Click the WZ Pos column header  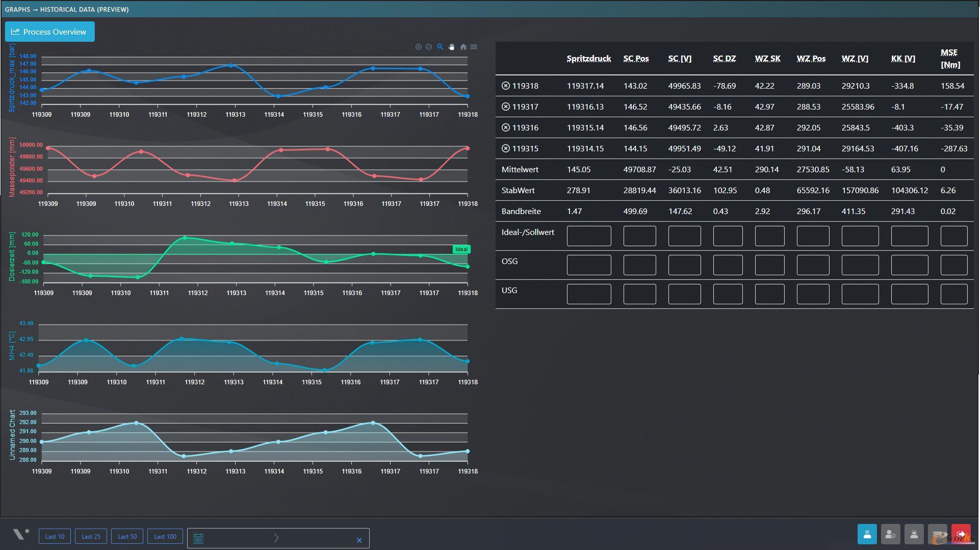(811, 59)
